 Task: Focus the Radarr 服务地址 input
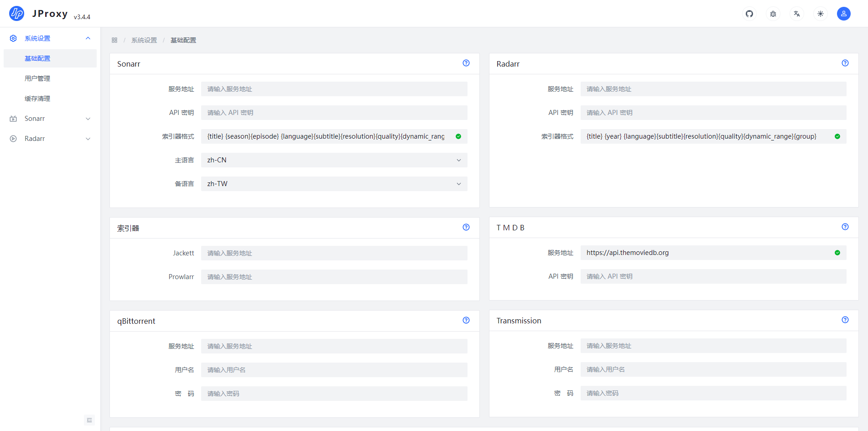(713, 89)
